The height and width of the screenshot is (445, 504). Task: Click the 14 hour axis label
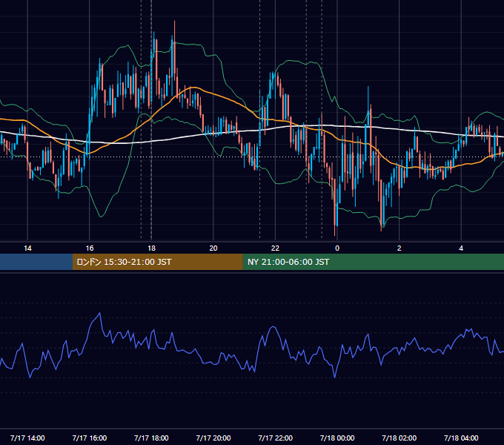27,248
